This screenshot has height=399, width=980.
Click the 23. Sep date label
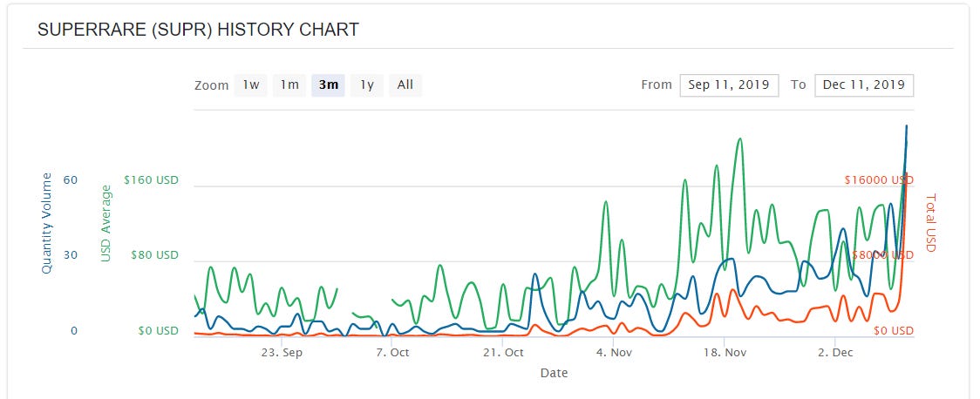tap(282, 353)
